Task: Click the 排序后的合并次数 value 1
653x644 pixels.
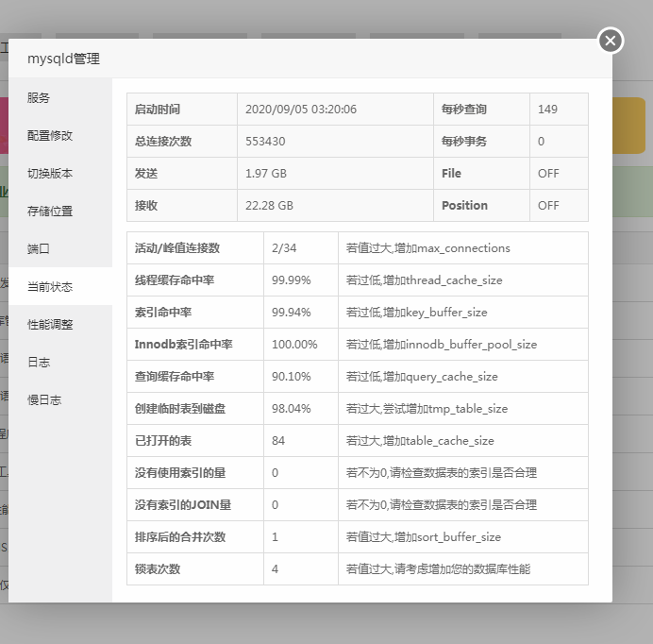Action: point(275,537)
